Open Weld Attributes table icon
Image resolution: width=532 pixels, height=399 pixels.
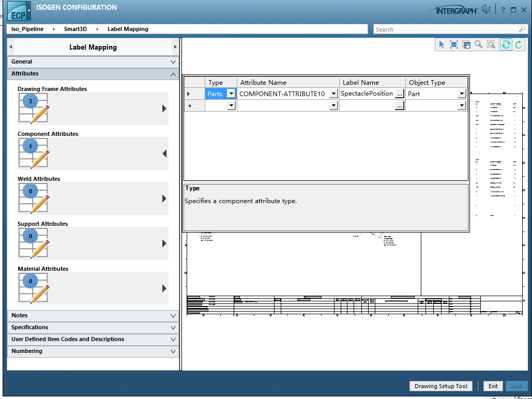pyautogui.click(x=34, y=198)
